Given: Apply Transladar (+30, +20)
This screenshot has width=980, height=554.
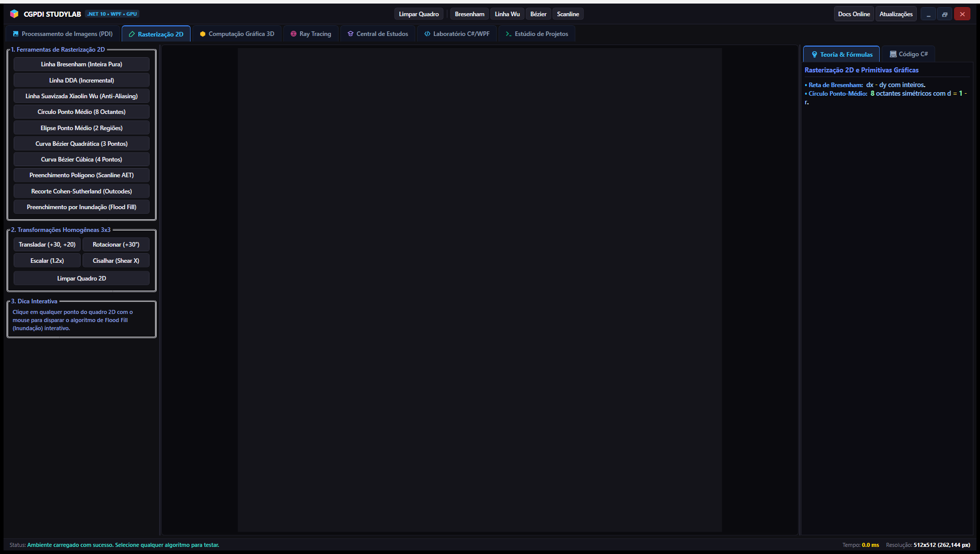Looking at the screenshot, I should tap(47, 245).
